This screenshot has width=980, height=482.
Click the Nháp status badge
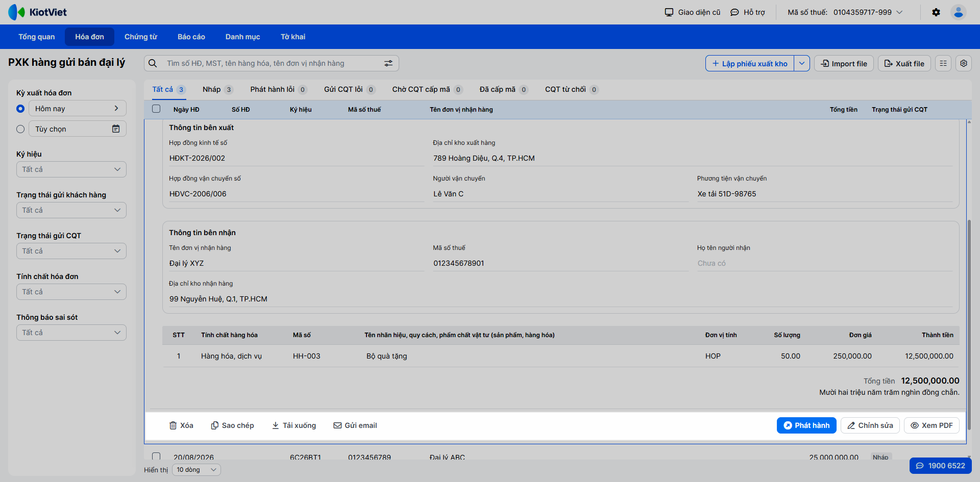[x=880, y=457]
